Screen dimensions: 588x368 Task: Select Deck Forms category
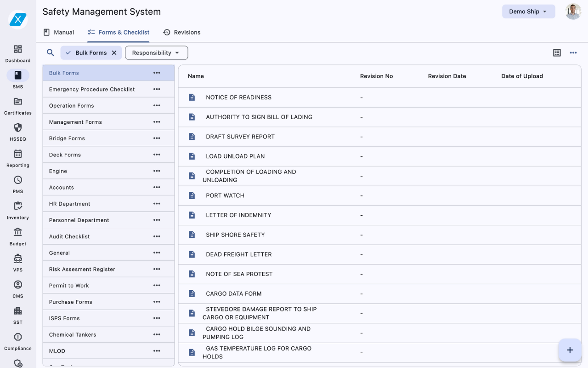pos(108,155)
